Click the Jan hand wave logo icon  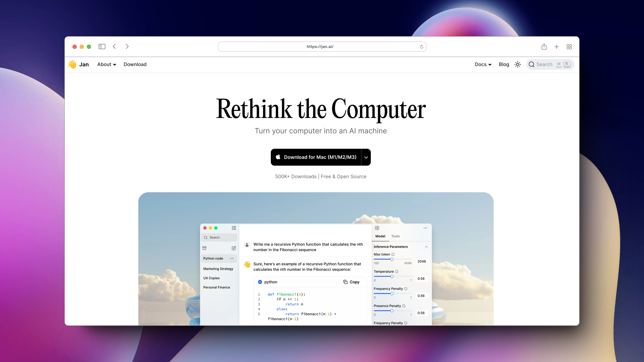pyautogui.click(x=72, y=64)
